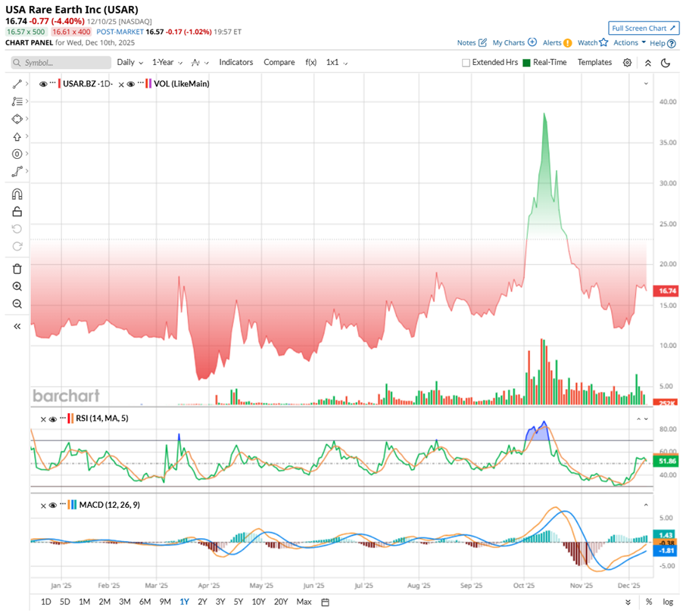
Task: Open the Indicators menu
Action: pyautogui.click(x=235, y=62)
